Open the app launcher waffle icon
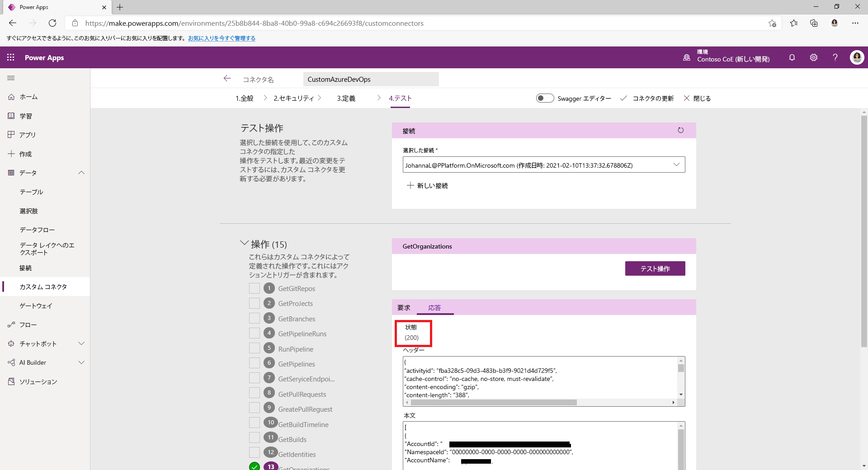 pos(11,57)
